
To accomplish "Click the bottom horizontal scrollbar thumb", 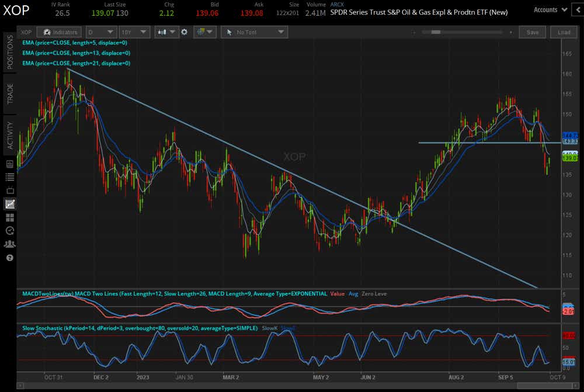I will pyautogui.click(x=544, y=386).
